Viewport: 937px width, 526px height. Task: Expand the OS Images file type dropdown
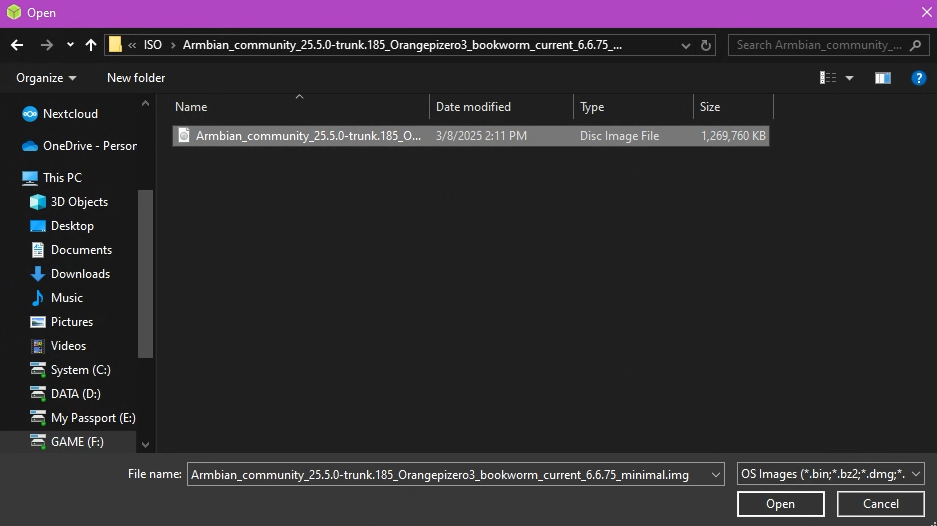[x=916, y=474]
